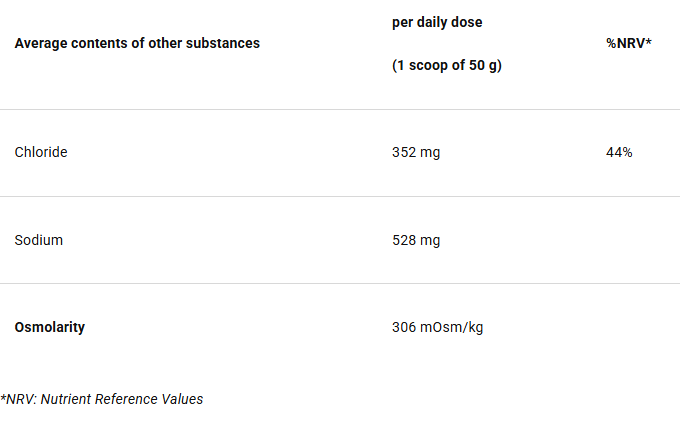Click the '306 mOsm/kg' osmolarity value
The height and width of the screenshot is (434, 680).
(438, 327)
